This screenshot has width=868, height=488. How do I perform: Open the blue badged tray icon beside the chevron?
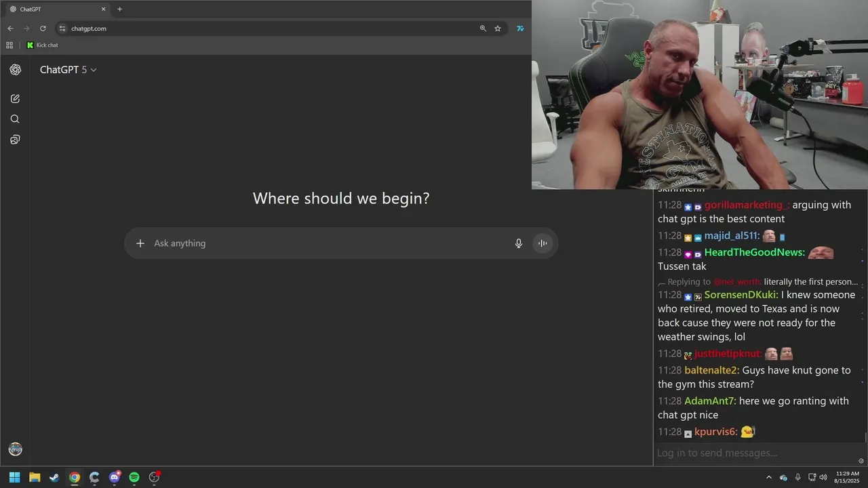(783, 477)
